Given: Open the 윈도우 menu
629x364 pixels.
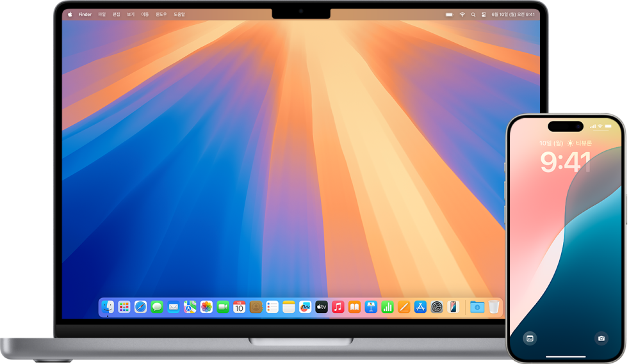Looking at the screenshot, I should click(161, 15).
